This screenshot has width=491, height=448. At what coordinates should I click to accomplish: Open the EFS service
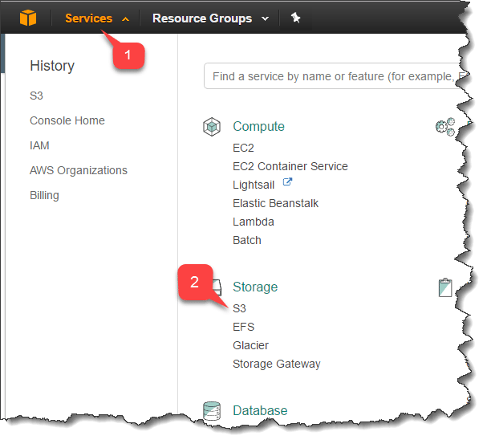point(244,327)
